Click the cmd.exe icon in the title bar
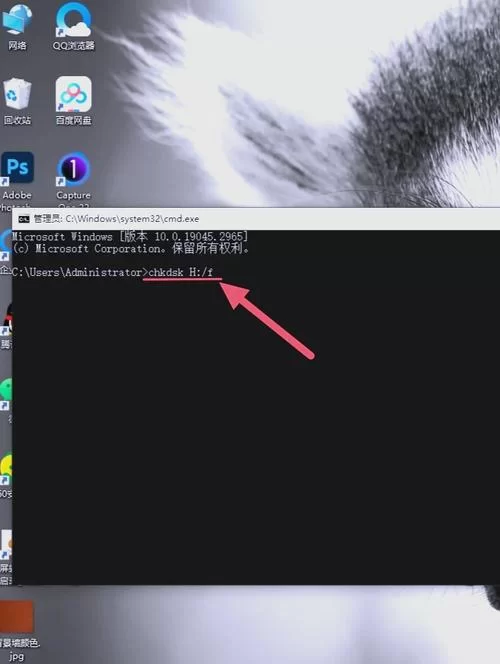Image resolution: width=500 pixels, height=664 pixels. 24,219
